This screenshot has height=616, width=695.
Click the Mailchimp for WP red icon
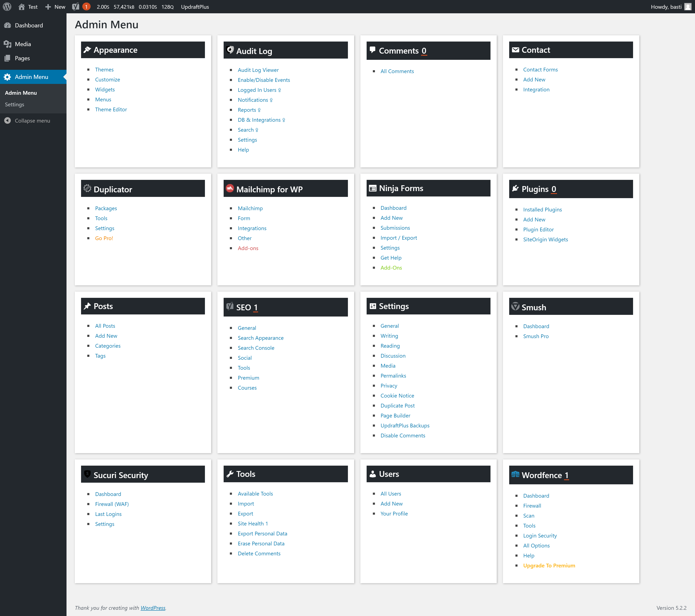(x=230, y=188)
